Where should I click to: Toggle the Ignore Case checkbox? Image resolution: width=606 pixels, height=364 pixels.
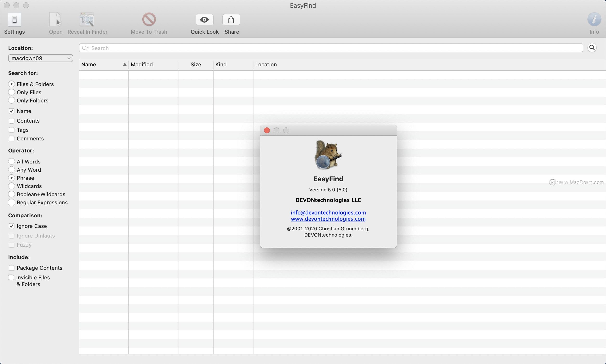(11, 226)
